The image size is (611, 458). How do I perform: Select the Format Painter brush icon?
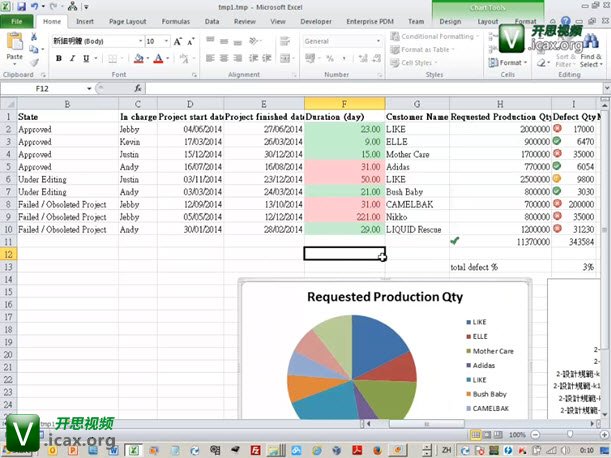tap(34, 62)
